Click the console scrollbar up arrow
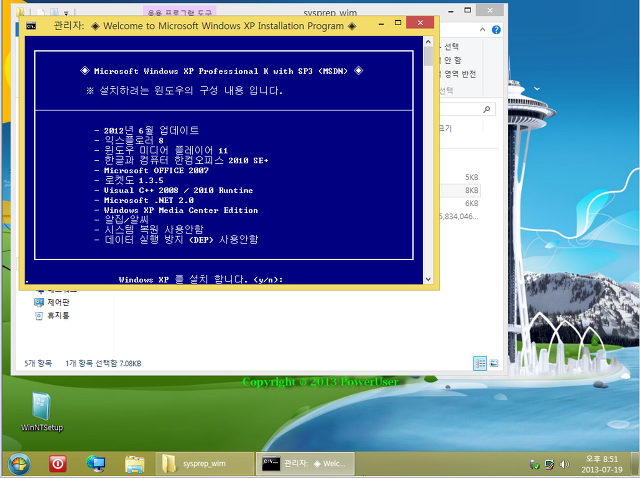Viewport: 640px width, 478px height. pos(428,42)
